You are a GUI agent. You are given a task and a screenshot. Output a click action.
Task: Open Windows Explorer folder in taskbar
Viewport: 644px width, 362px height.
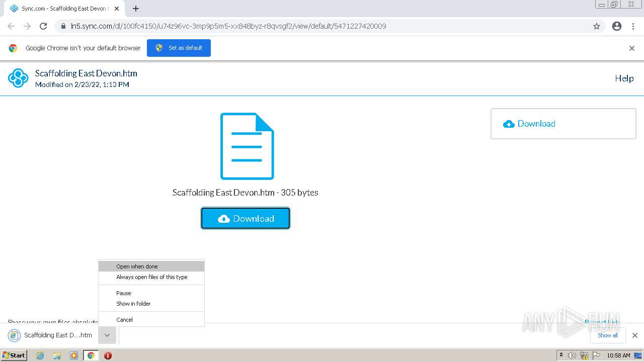click(57, 355)
